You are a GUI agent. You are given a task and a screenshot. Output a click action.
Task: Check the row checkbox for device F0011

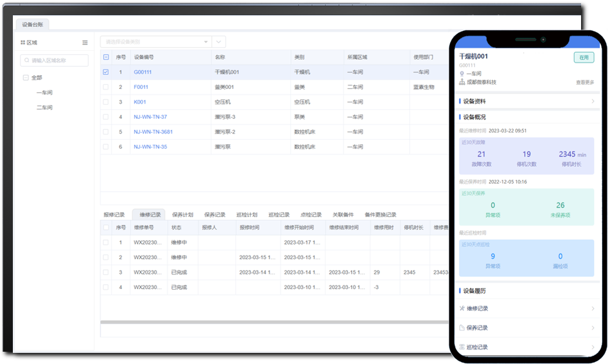click(x=106, y=87)
